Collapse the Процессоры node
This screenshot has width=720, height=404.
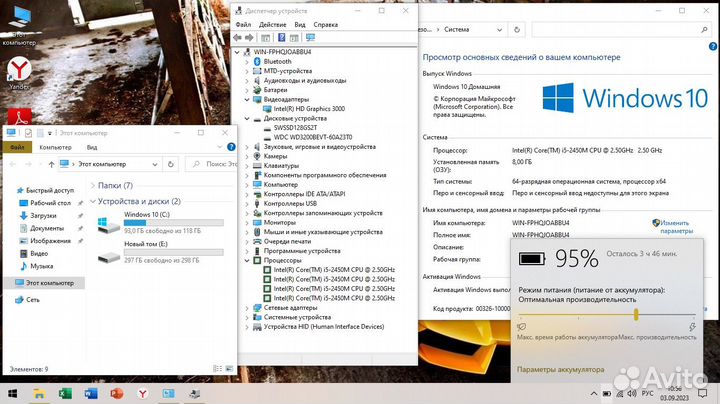pyautogui.click(x=247, y=261)
